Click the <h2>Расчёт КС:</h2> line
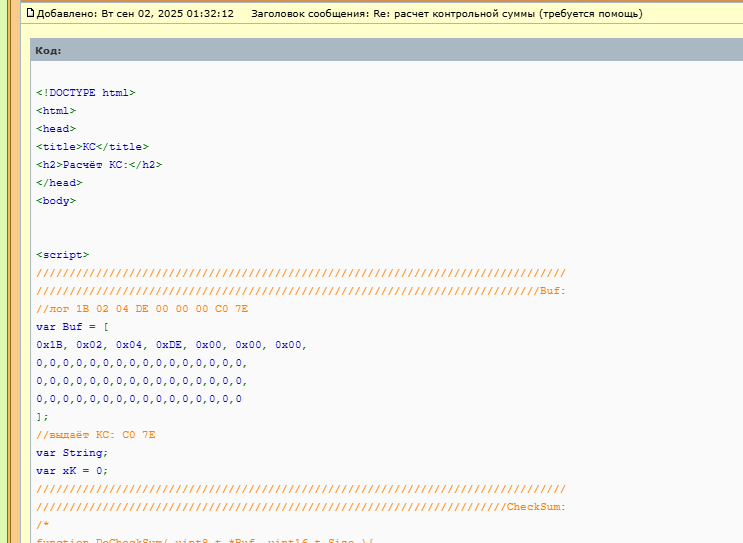743x543 pixels. pos(98,165)
